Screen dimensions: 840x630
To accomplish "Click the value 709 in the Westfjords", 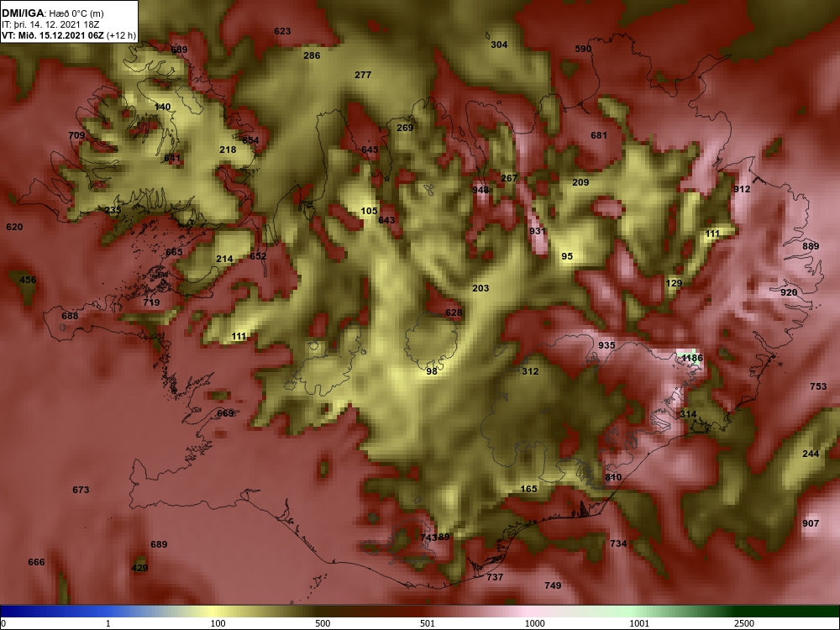I will point(76,135).
